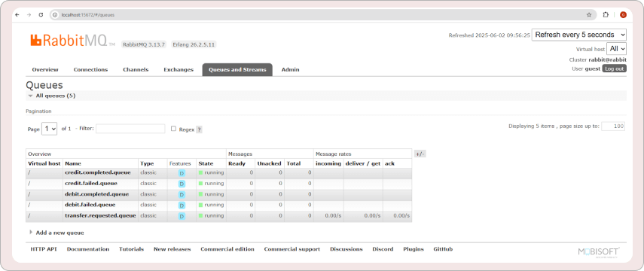
Task: Sort by the incoming rate column header
Action: click(328, 163)
